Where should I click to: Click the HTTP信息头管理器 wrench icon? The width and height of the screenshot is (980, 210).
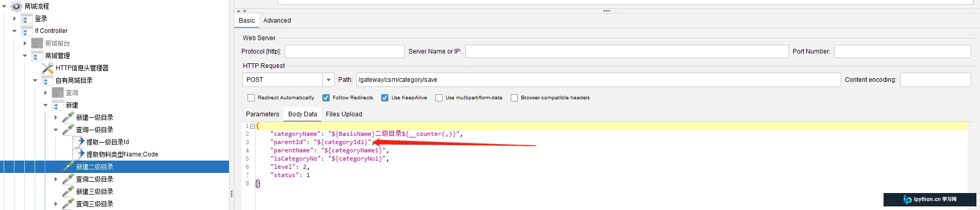coord(47,68)
